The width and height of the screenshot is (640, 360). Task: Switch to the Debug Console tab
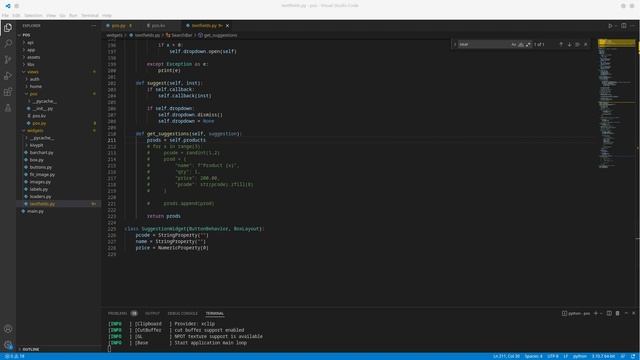click(182, 313)
